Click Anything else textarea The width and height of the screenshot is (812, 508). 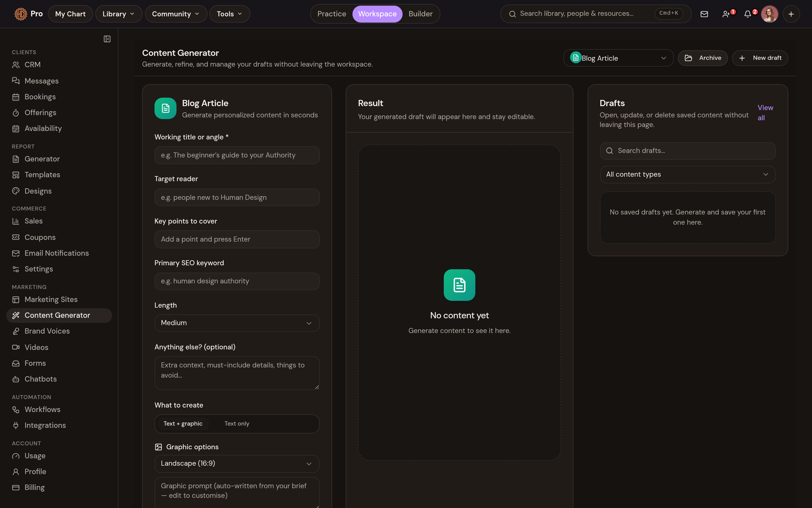[237, 373]
